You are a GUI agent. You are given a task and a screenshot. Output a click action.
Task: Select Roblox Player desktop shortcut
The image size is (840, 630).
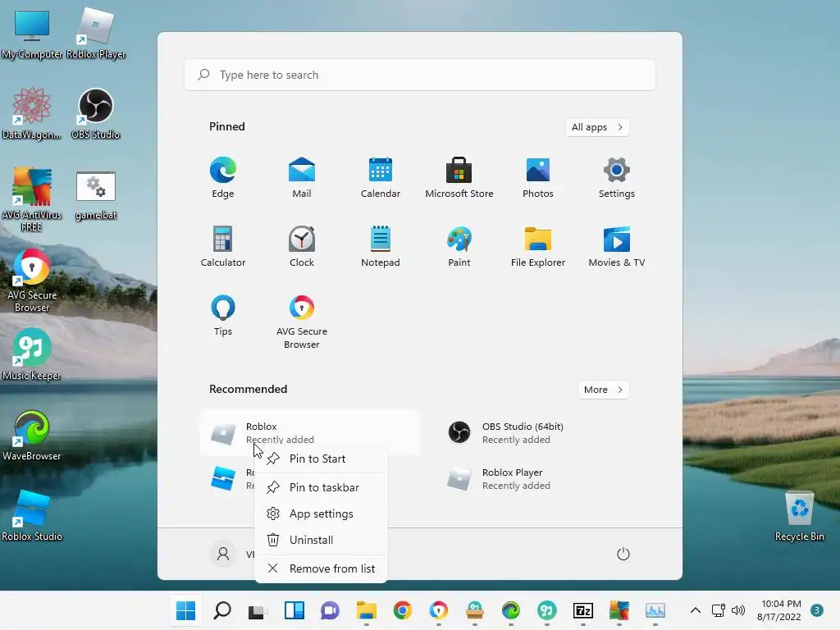pyautogui.click(x=96, y=34)
